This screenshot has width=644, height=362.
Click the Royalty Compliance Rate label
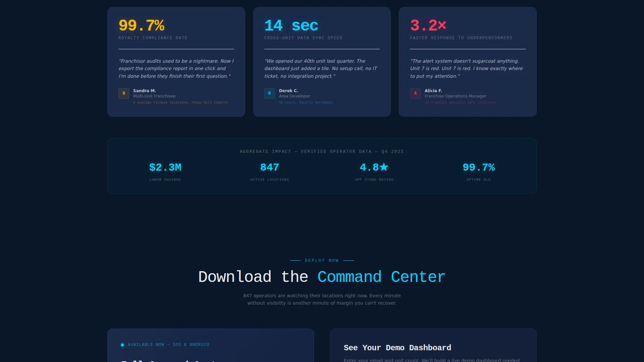153,38
